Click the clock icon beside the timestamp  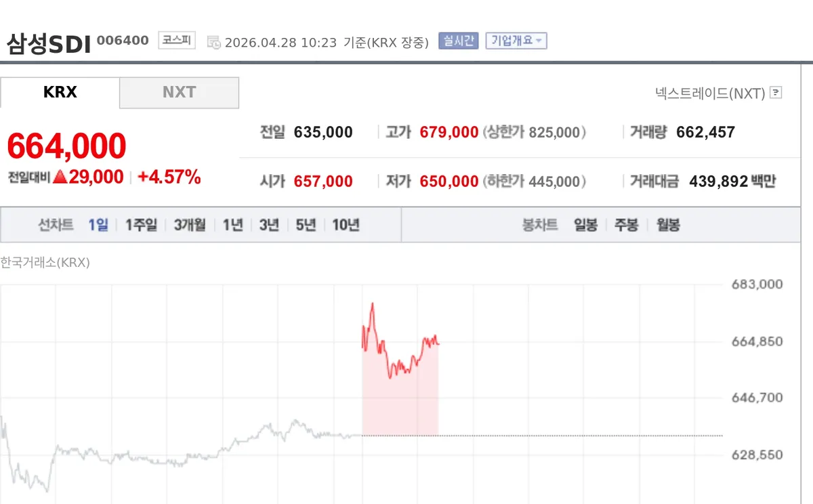[x=213, y=42]
